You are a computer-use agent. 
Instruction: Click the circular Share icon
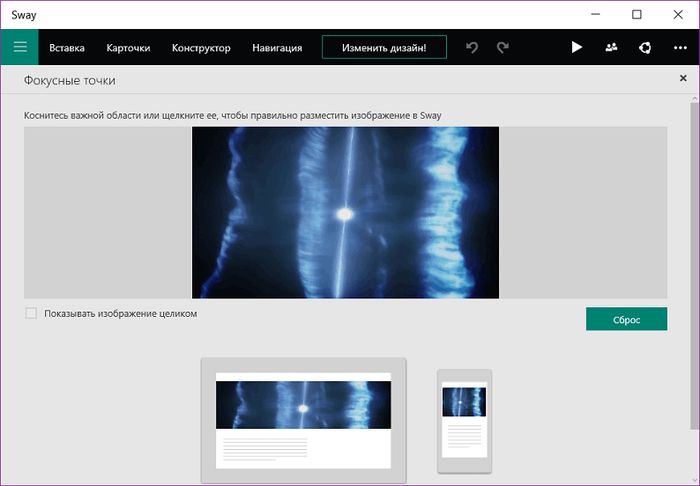[646, 47]
